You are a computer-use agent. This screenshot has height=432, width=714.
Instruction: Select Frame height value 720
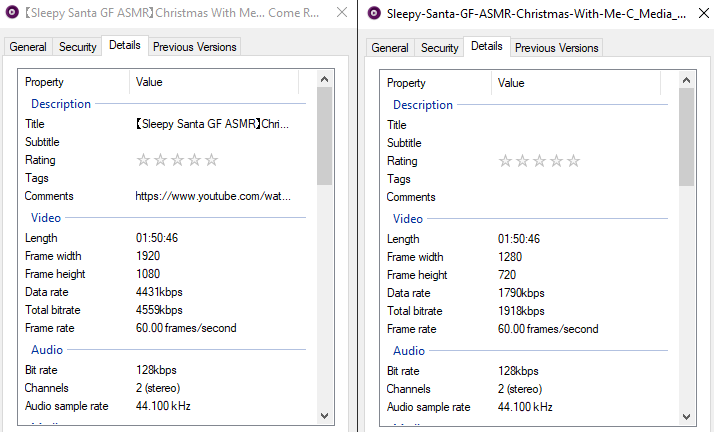pos(507,275)
